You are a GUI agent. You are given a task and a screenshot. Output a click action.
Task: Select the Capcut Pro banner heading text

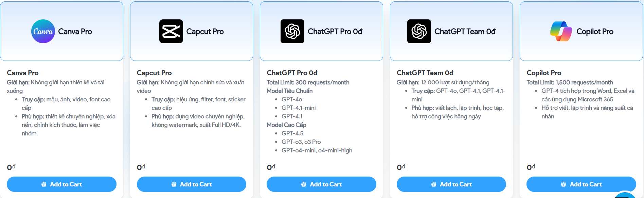tap(205, 32)
